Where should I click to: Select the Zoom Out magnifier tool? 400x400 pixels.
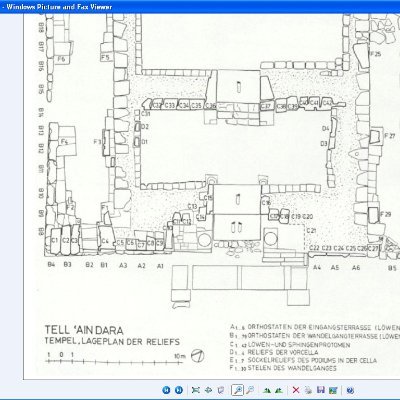[250, 390]
